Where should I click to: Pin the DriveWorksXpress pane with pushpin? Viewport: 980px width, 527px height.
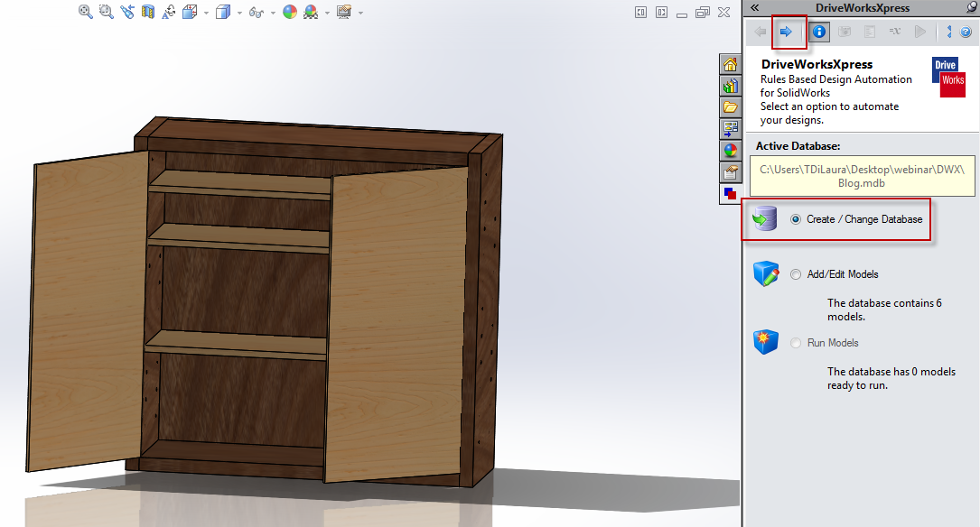pyautogui.click(x=972, y=7)
